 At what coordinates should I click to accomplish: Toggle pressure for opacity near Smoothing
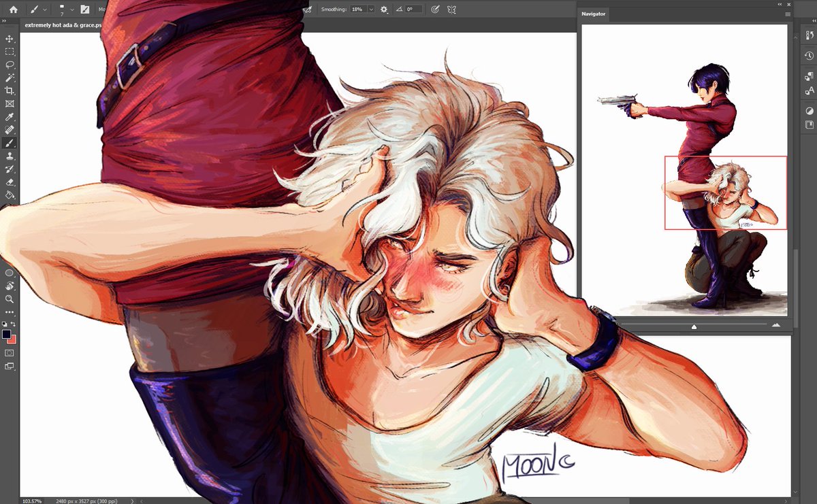coord(308,10)
